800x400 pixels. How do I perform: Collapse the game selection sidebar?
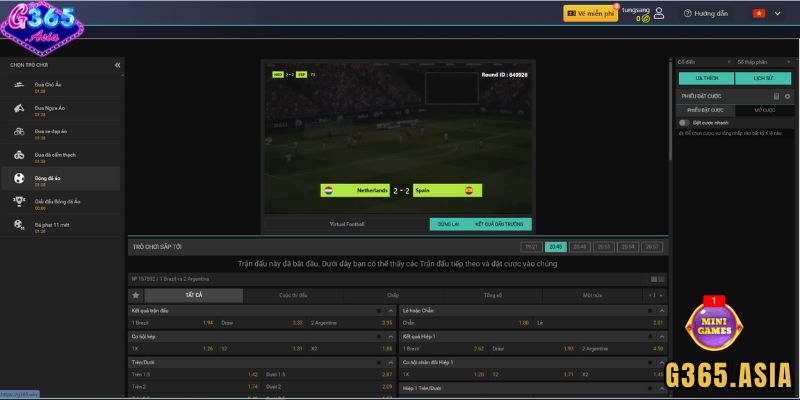[117, 65]
